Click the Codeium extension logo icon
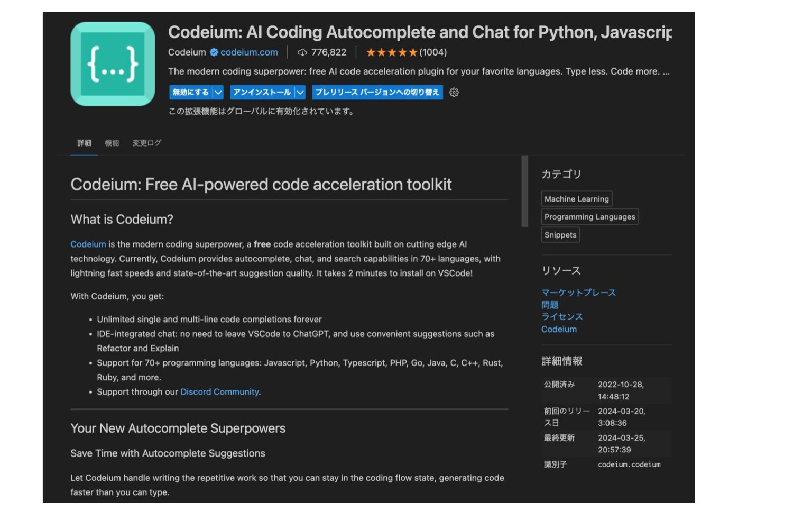 pos(113,62)
